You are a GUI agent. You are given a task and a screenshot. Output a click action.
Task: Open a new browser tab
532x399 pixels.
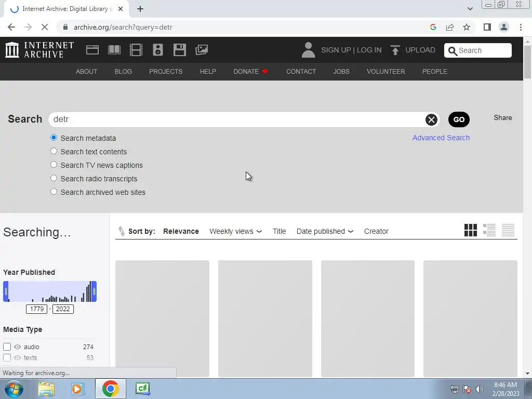[140, 9]
